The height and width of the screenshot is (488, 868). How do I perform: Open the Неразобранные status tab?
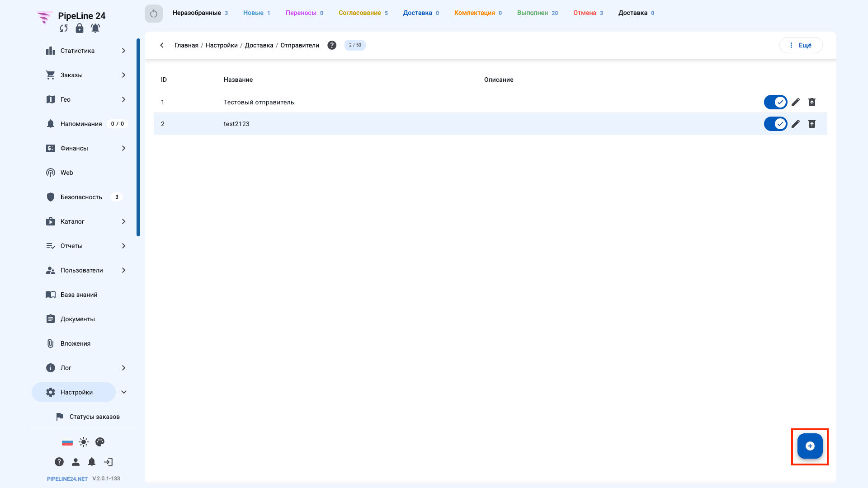(200, 13)
